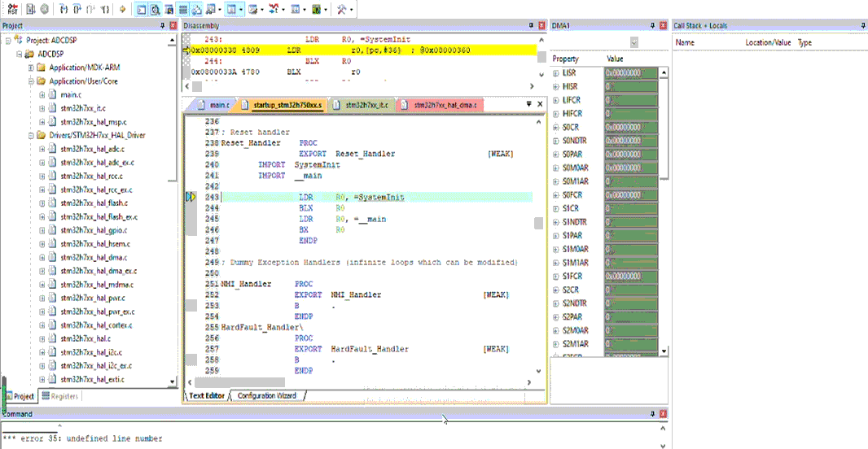
Task: Click the Trace Windows toolbar icon
Action: 296,9
